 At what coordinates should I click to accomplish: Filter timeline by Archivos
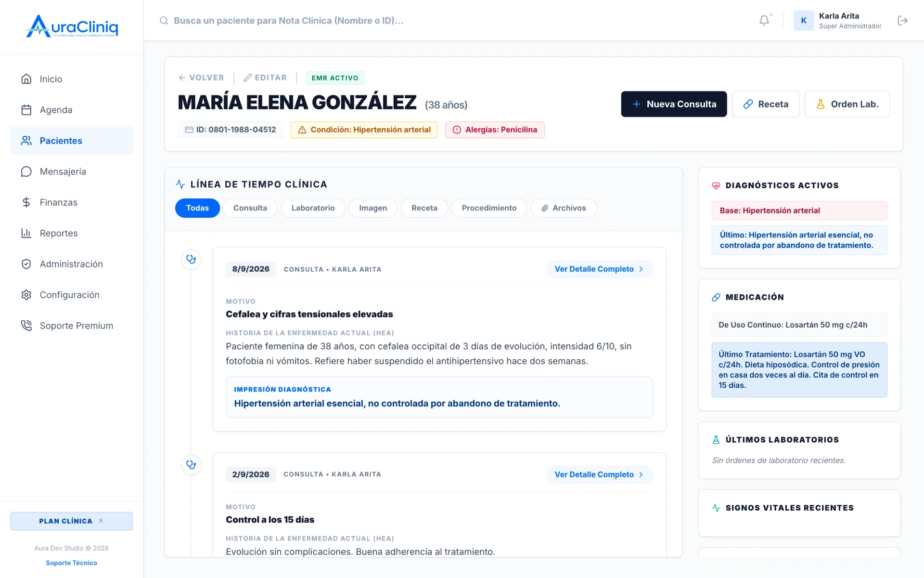(564, 208)
